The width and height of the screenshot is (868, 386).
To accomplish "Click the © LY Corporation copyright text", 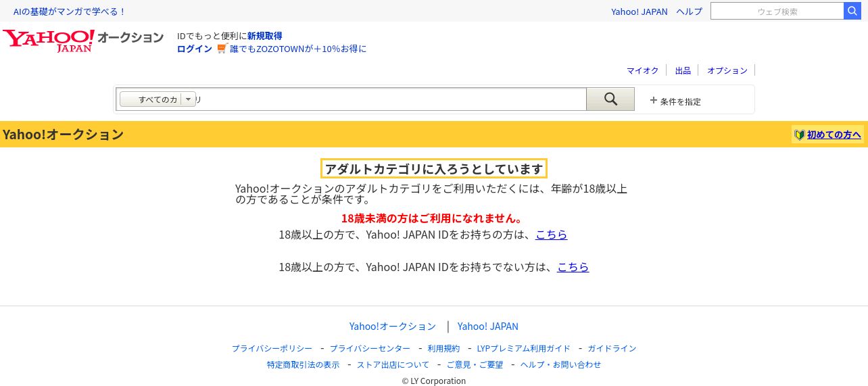I will point(434,381).
